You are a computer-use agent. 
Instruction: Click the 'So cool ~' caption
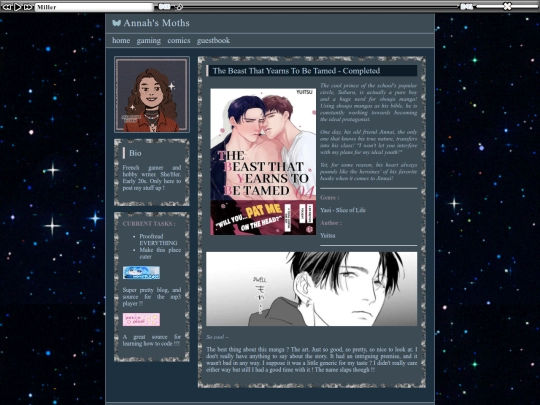point(217,337)
